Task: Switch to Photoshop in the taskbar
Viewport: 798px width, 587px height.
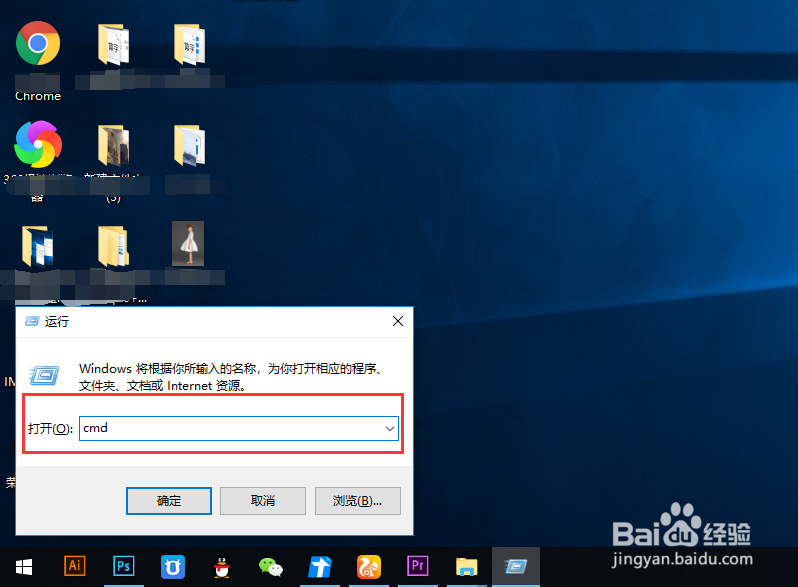Action: pyautogui.click(x=124, y=566)
